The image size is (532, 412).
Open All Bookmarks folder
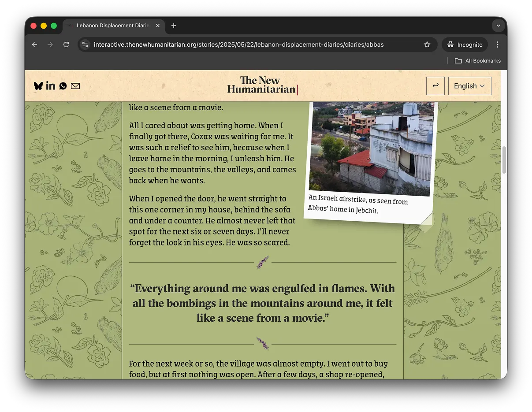tap(478, 61)
